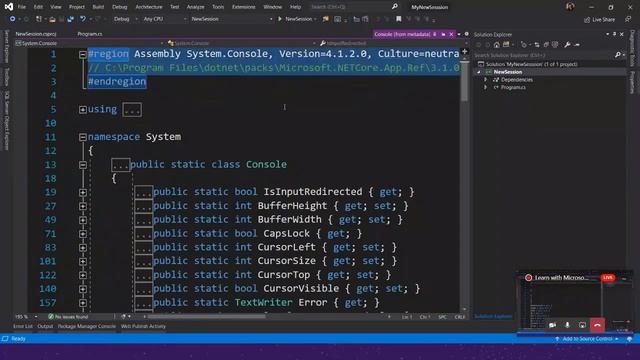Switch to the Program.cs tab

(x=90, y=34)
